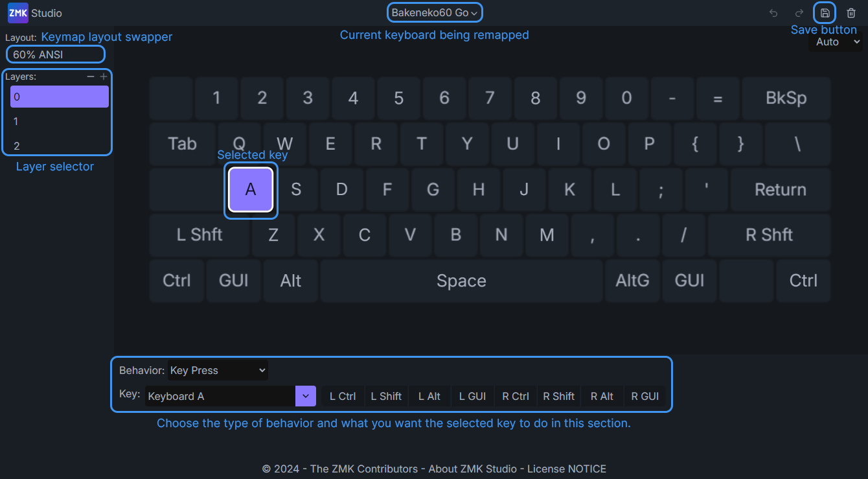Expand the Key selection purple arrow

coord(305,396)
